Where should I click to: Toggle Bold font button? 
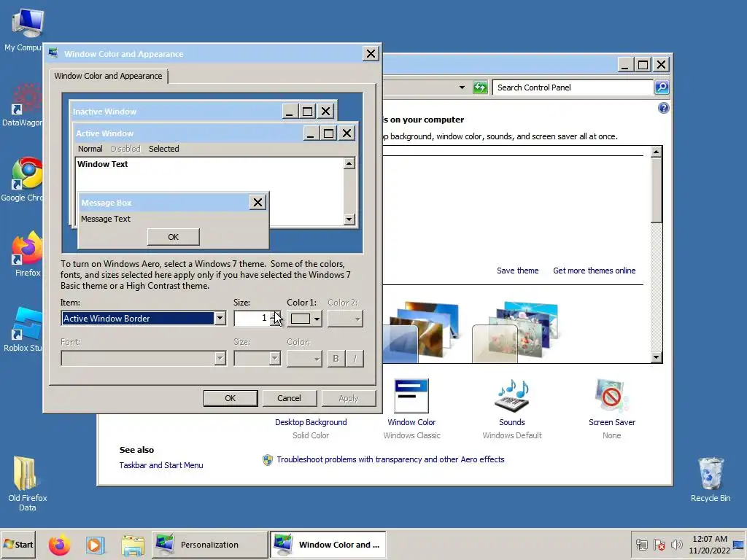click(336, 358)
